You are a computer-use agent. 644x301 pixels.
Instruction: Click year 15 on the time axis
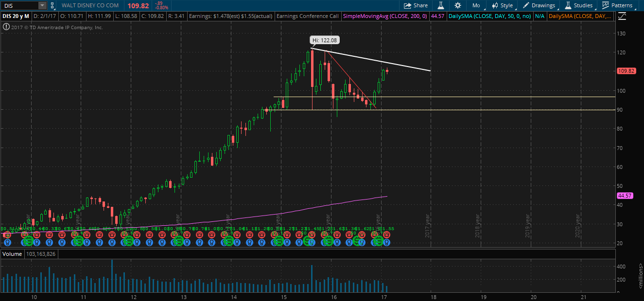[x=283, y=297]
